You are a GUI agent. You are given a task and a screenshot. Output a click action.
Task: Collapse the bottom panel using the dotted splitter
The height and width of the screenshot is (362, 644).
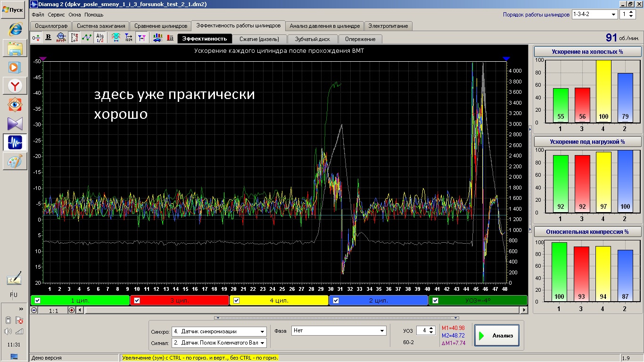coord(336,318)
